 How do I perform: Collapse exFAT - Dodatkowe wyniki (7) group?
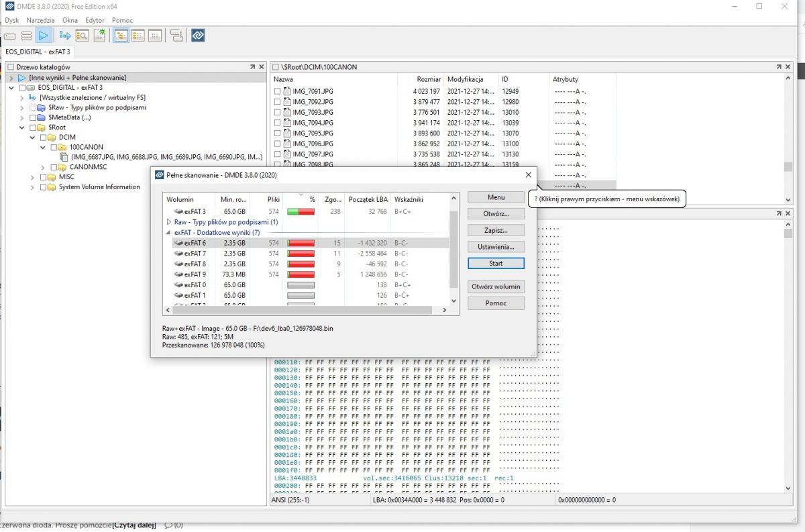tap(168, 233)
